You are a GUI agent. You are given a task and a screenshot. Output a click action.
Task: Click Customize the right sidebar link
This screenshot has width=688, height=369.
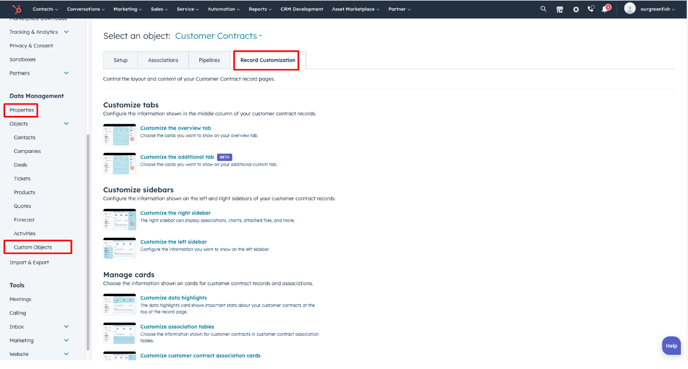pos(175,213)
